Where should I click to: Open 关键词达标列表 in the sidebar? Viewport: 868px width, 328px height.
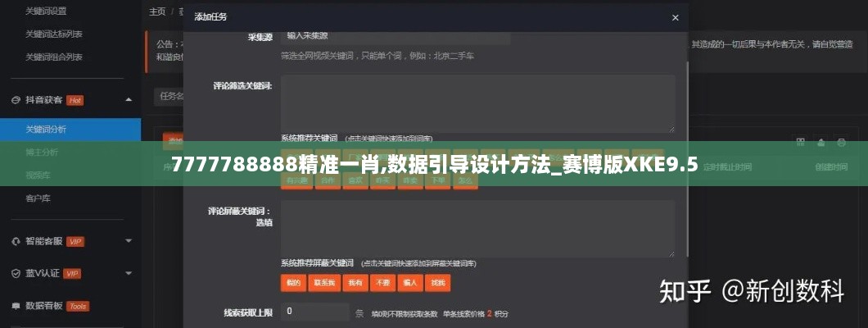pyautogui.click(x=53, y=34)
